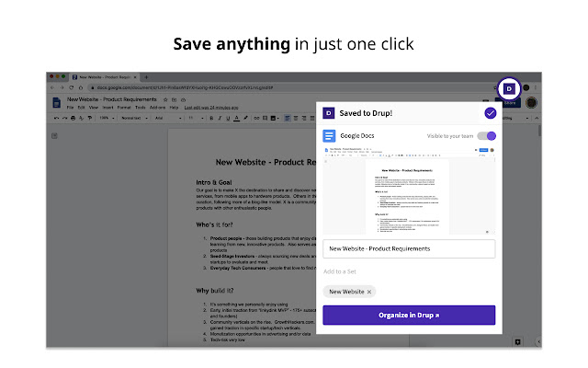Click the Explore icon at bottom right
Image resolution: width=588 pixels, height=368 pixels.
coord(517,341)
